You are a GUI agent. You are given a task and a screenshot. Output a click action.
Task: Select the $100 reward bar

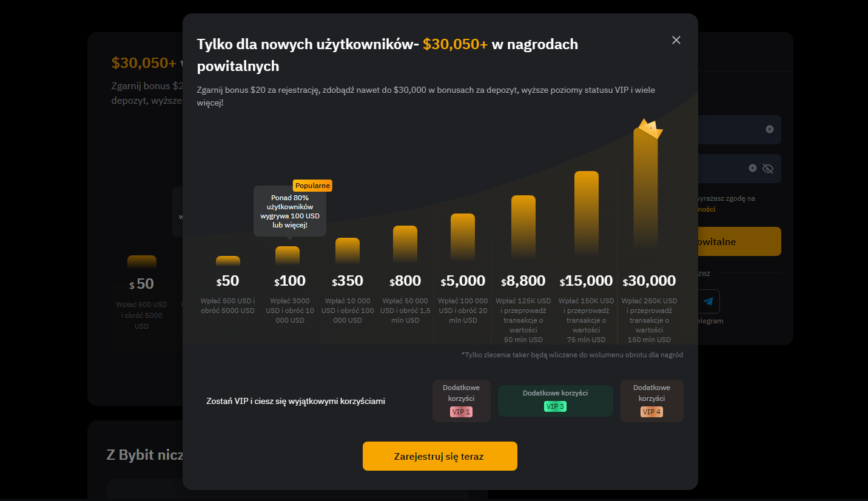(288, 255)
